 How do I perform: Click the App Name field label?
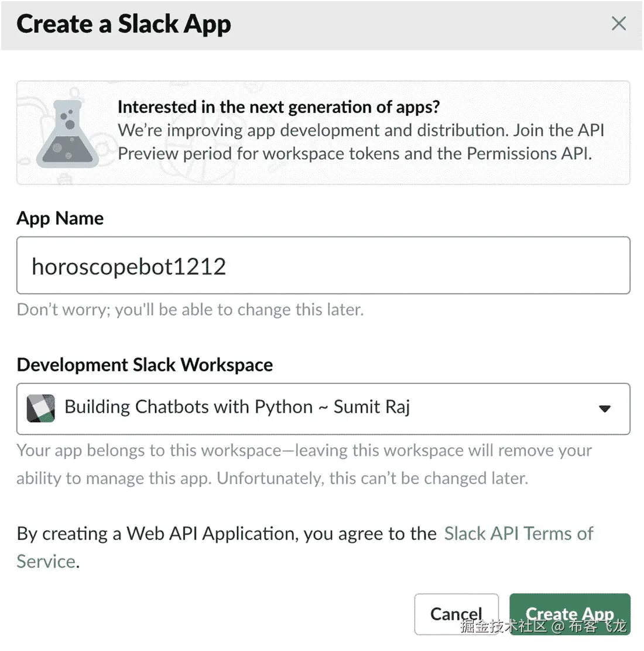click(60, 218)
